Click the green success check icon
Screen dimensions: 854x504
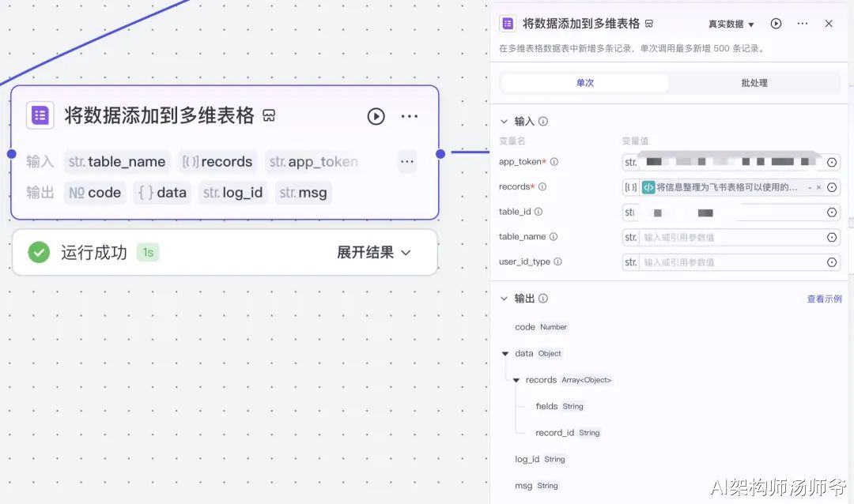[39, 253]
